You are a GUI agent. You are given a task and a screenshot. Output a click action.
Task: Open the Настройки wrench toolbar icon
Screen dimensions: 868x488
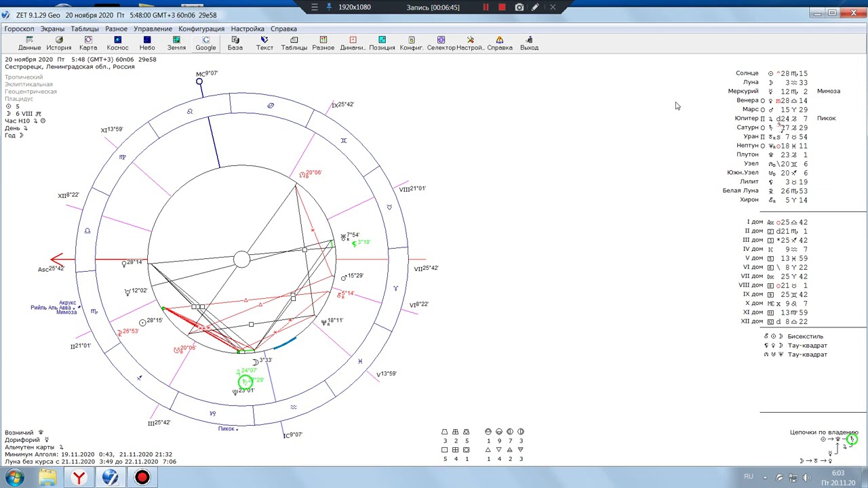470,43
